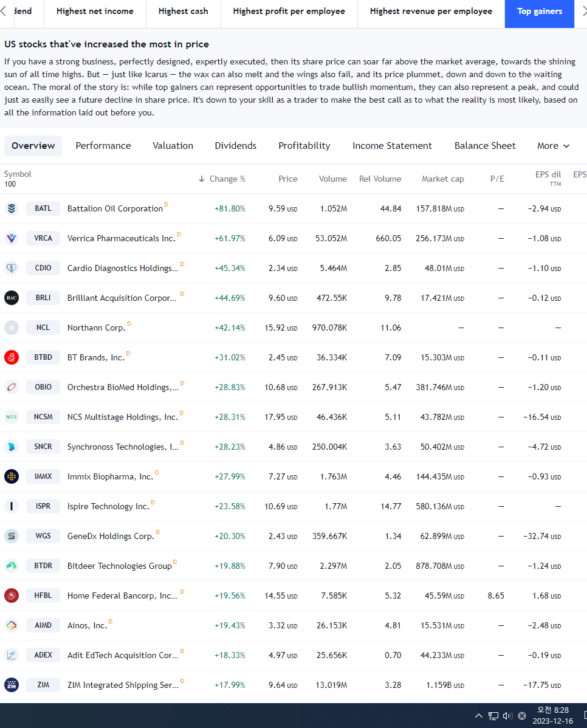Click the Synchronoss Technologies logo icon
The width and height of the screenshot is (587, 728).
12,447
